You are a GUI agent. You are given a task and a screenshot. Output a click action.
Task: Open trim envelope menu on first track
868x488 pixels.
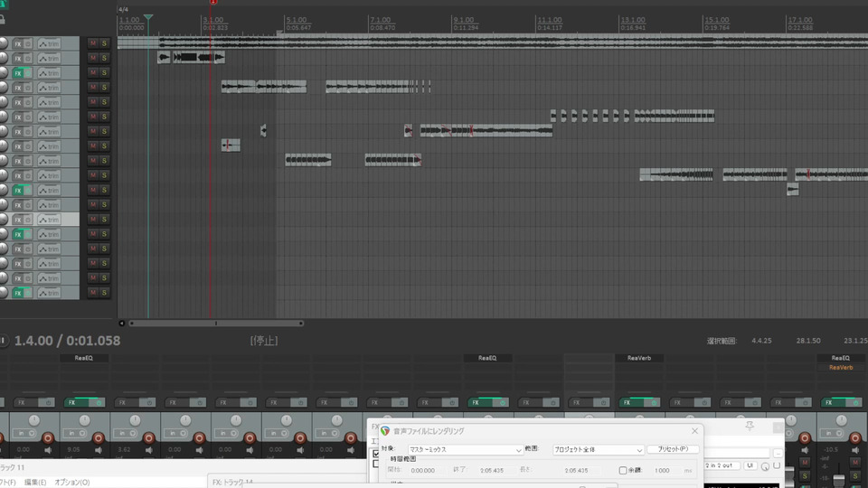click(x=49, y=43)
